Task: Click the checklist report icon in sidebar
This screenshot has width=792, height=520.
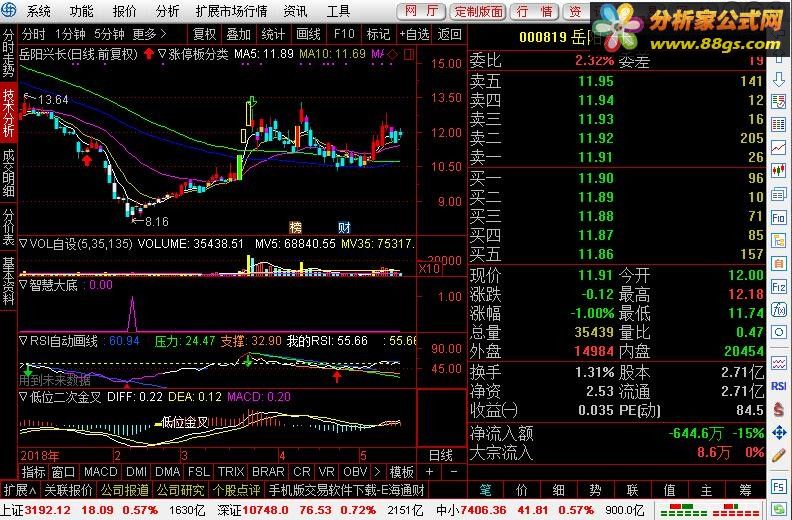Action: [778, 102]
